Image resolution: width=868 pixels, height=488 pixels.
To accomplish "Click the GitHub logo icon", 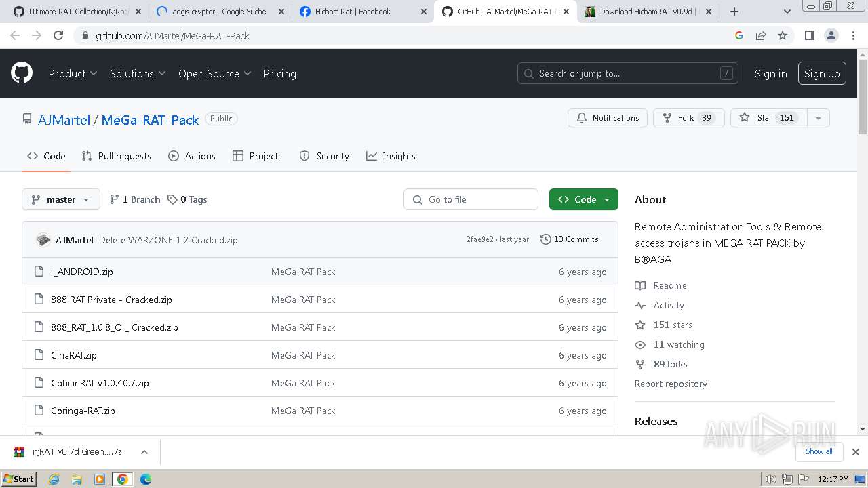I will 22,73.
